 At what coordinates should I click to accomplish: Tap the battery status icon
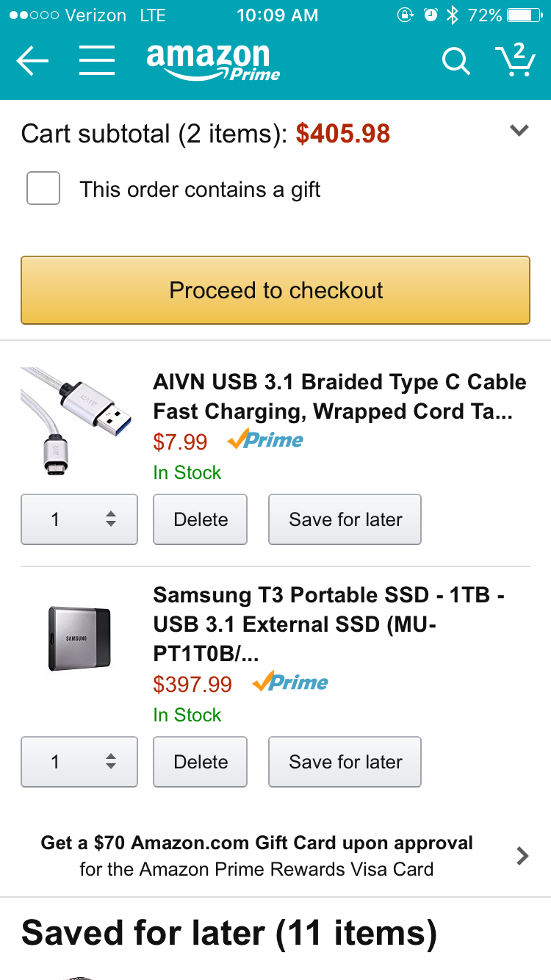click(x=524, y=15)
